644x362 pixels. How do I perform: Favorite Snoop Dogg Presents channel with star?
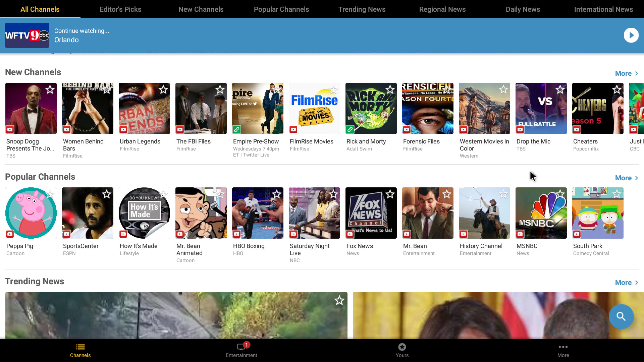coord(50,89)
